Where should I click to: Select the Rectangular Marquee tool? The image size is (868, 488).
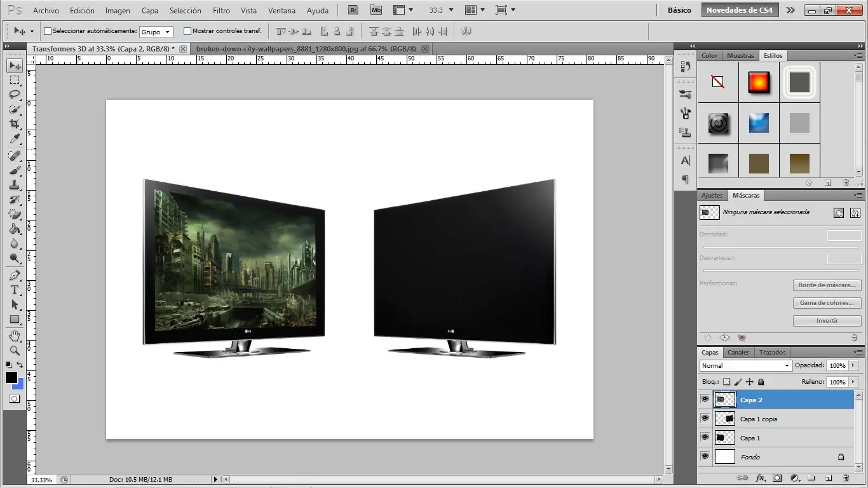15,80
